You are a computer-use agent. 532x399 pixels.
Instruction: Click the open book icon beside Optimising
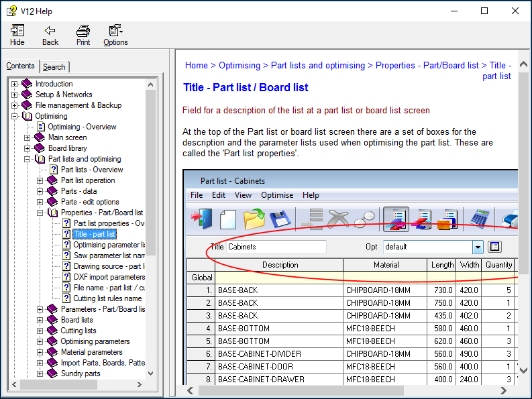(x=27, y=116)
